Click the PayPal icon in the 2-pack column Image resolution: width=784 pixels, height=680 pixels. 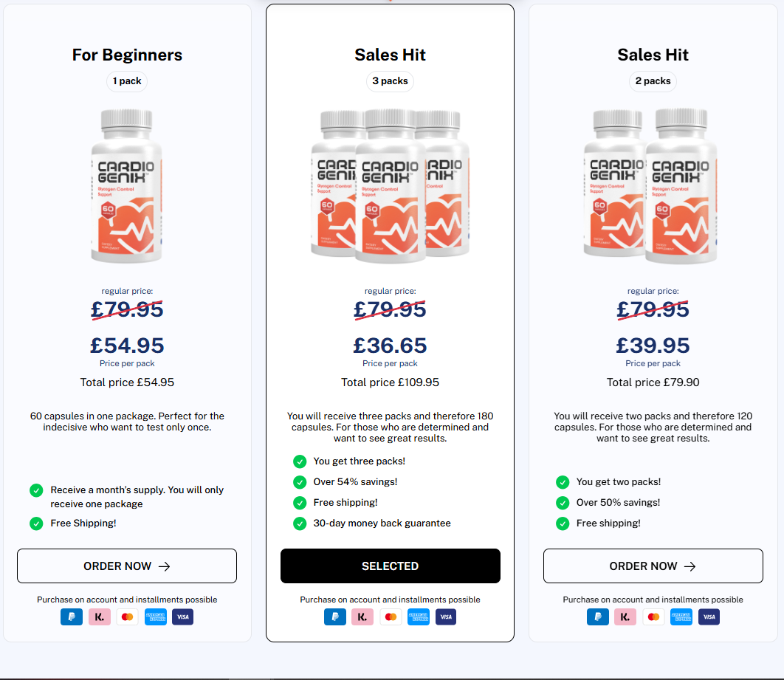[598, 617]
